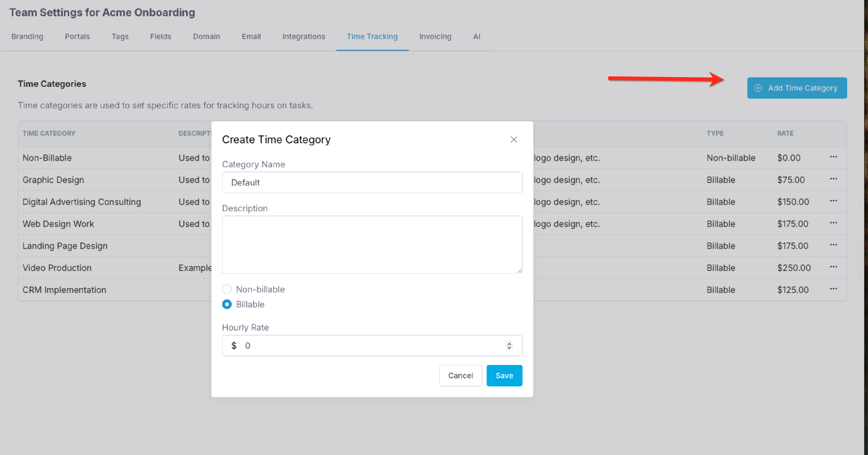Open options menu for Graphic Design row

(x=833, y=179)
